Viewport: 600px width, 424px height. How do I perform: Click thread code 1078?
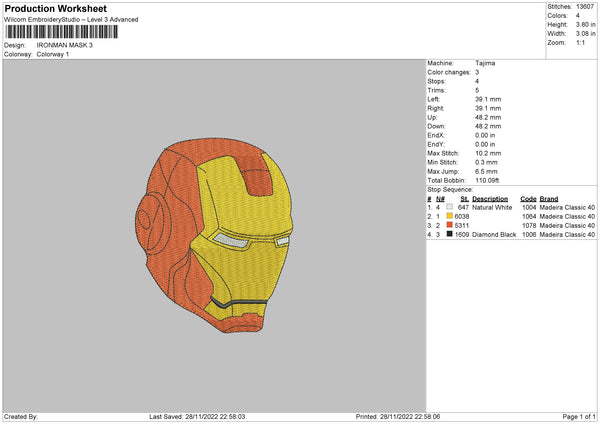[x=529, y=225]
